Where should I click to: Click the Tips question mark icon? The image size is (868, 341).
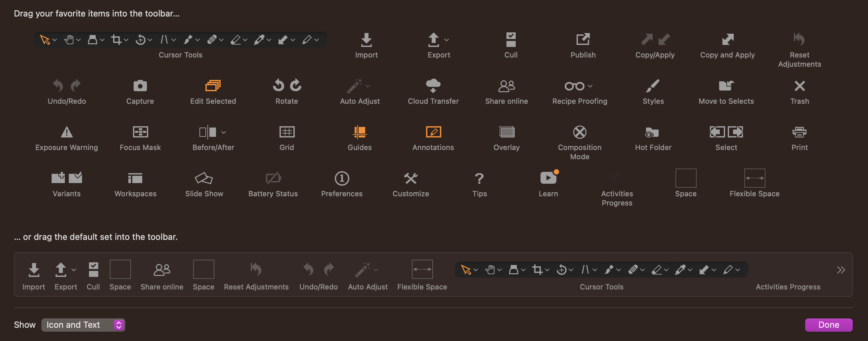pyautogui.click(x=480, y=178)
